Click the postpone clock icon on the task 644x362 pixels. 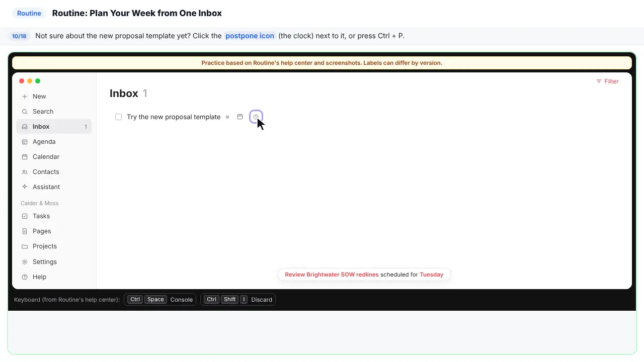256,117
